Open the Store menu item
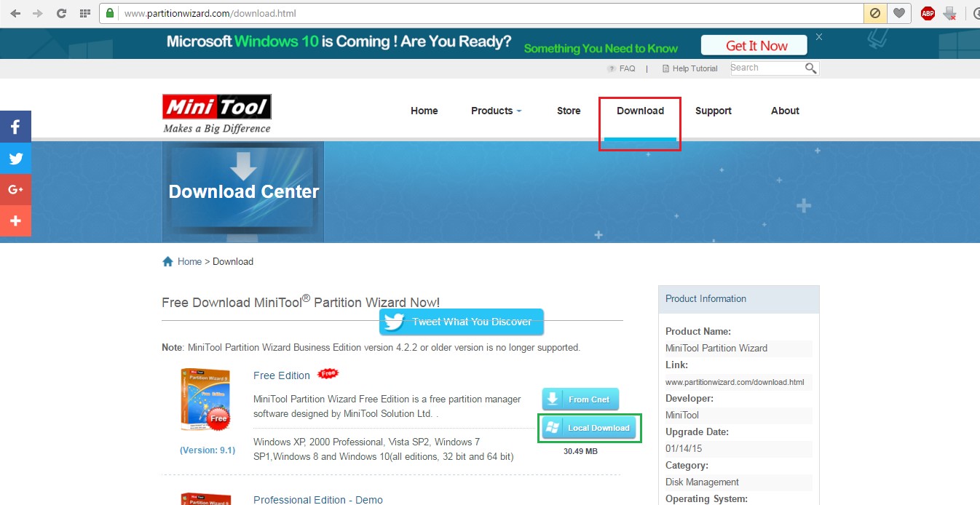The height and width of the screenshot is (505, 980). pos(568,111)
